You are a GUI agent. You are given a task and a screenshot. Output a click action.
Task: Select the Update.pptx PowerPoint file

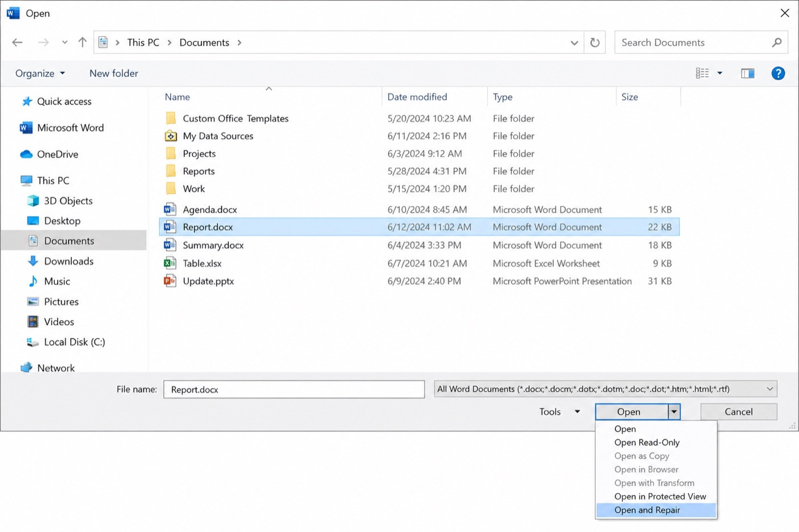point(208,281)
